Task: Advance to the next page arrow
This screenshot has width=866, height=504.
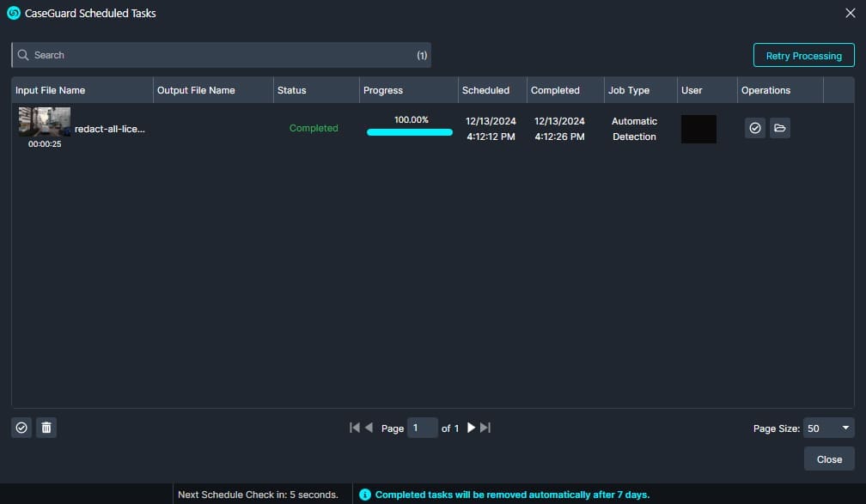Action: click(470, 427)
